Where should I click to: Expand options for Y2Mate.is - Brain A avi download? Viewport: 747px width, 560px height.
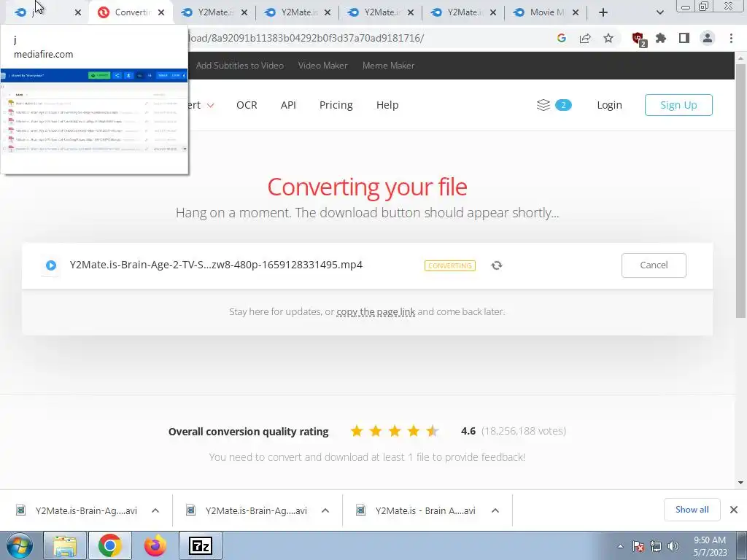[x=495, y=510]
